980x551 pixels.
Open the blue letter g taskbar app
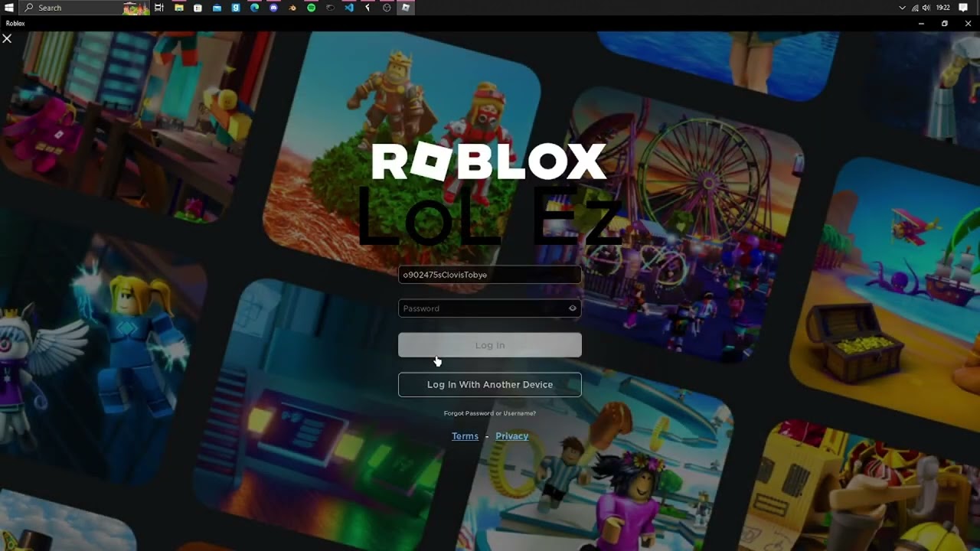coord(236,8)
